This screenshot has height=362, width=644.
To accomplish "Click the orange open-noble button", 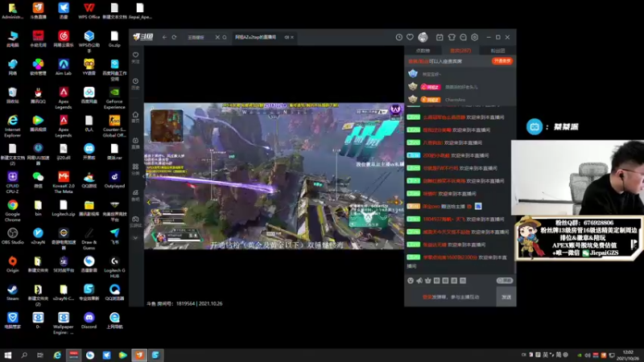I will [502, 61].
